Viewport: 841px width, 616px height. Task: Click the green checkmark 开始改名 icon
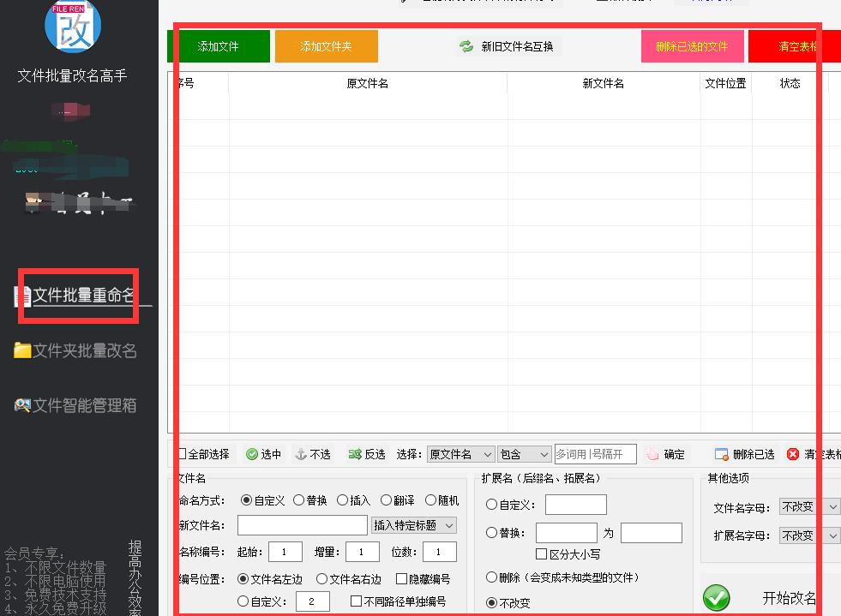click(717, 598)
